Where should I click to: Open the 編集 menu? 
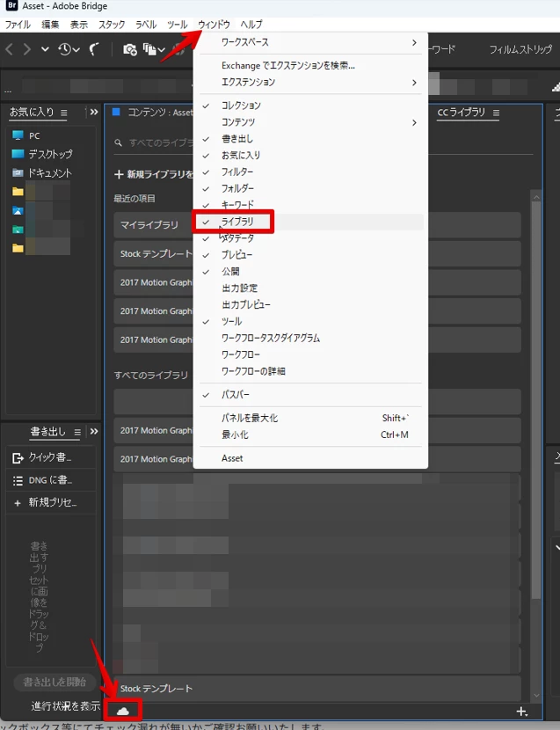tap(50, 25)
